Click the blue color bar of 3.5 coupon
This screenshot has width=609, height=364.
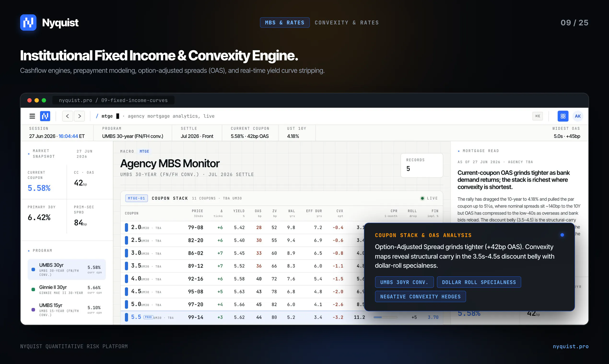click(126, 266)
